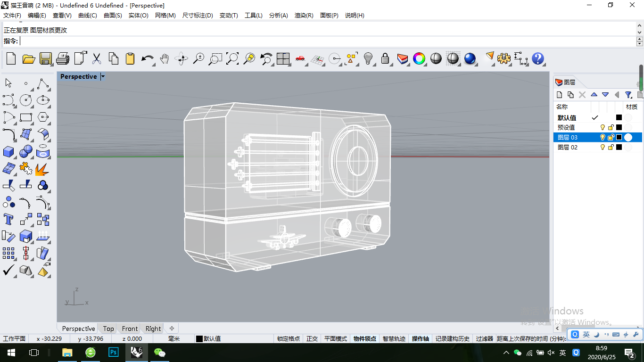Click the Lock objects padlock icon
Image resolution: width=644 pixels, height=362 pixels.
tap(385, 58)
